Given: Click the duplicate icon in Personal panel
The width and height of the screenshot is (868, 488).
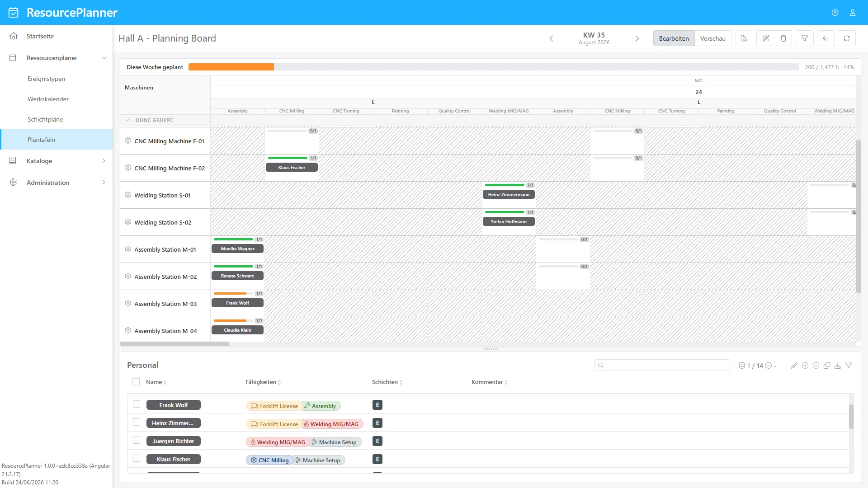Looking at the screenshot, I should coord(827,366).
